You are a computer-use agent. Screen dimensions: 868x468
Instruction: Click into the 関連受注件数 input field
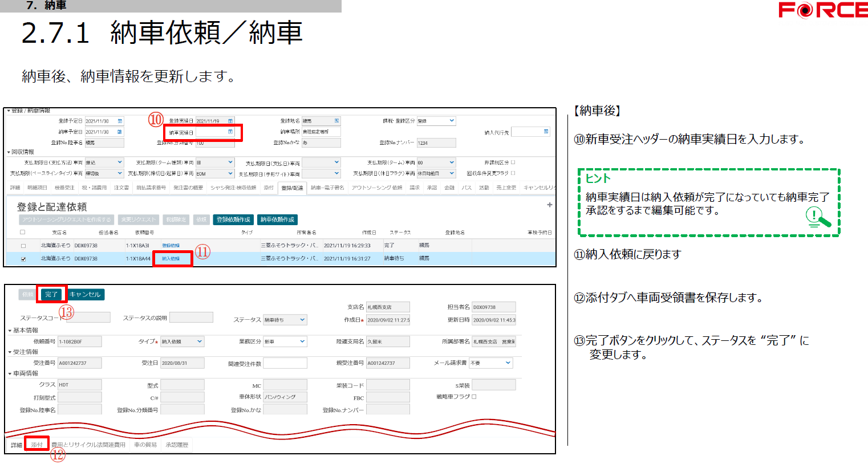(285, 363)
